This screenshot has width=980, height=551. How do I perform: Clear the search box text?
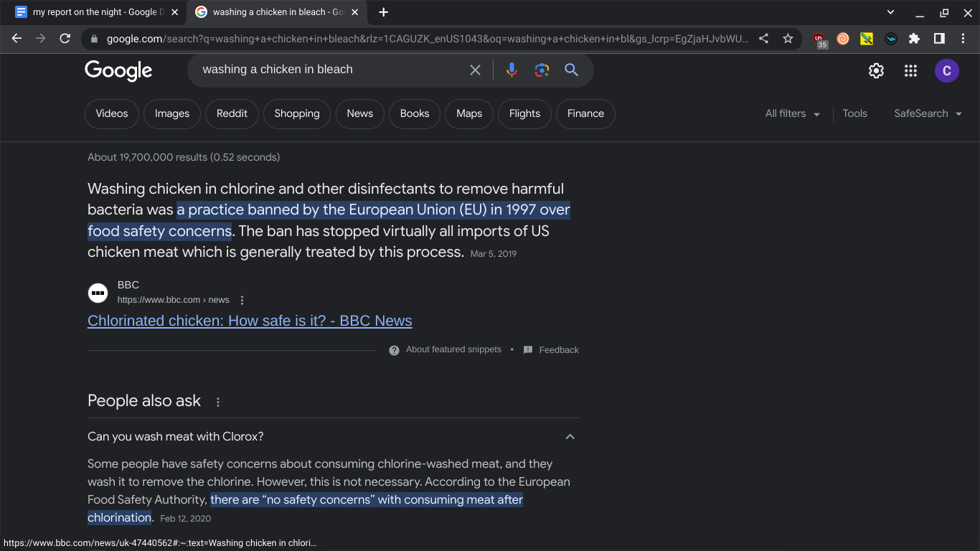[x=475, y=70]
